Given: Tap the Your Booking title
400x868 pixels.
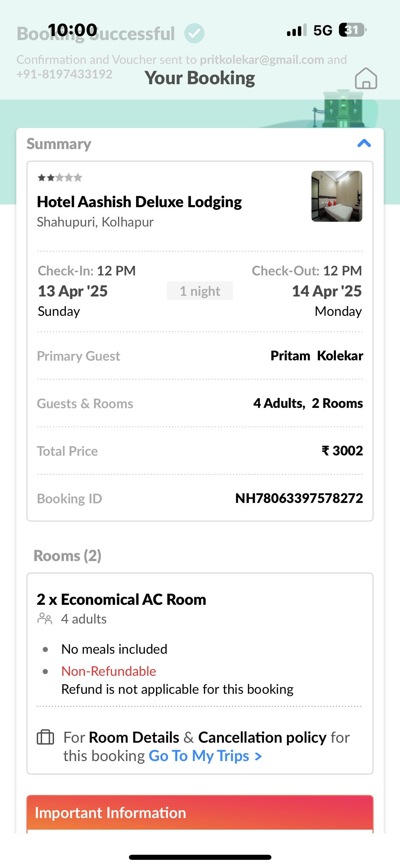Looking at the screenshot, I should point(200,78).
